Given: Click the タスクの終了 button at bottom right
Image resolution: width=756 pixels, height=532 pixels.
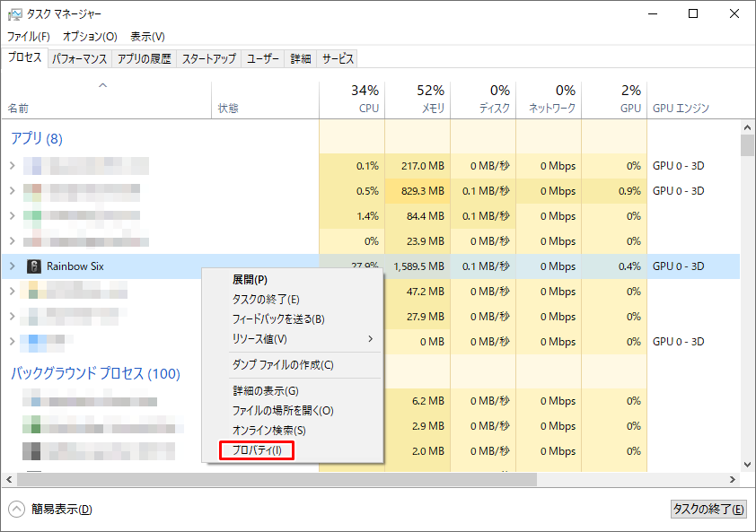Looking at the screenshot, I should pyautogui.click(x=709, y=509).
